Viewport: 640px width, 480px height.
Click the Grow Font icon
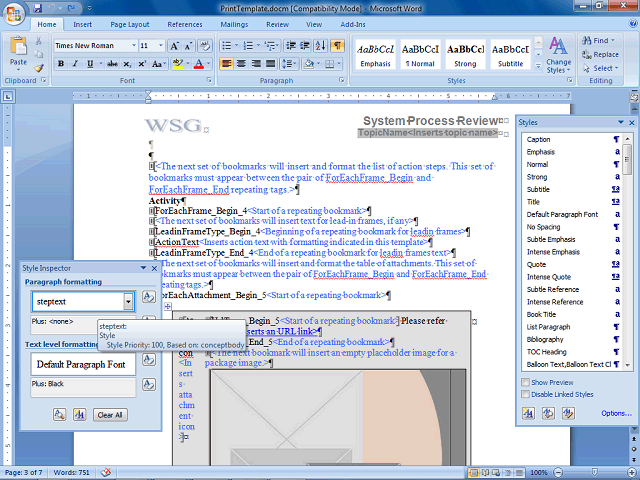(174, 45)
